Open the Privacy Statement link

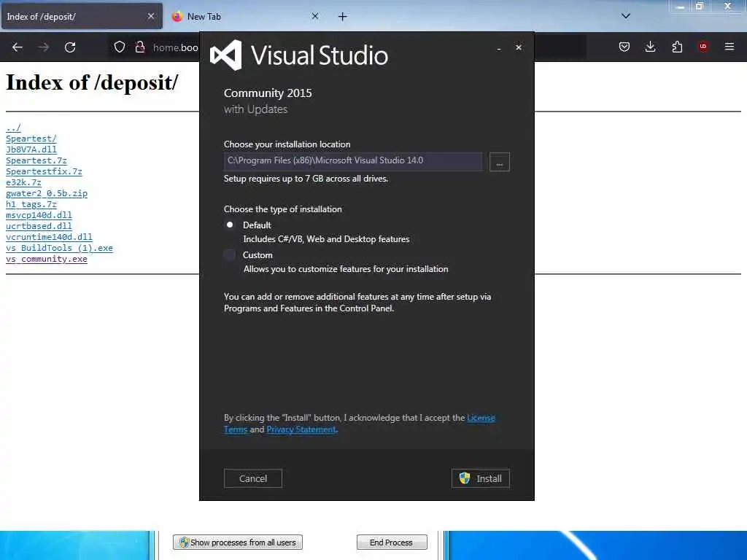click(x=301, y=429)
